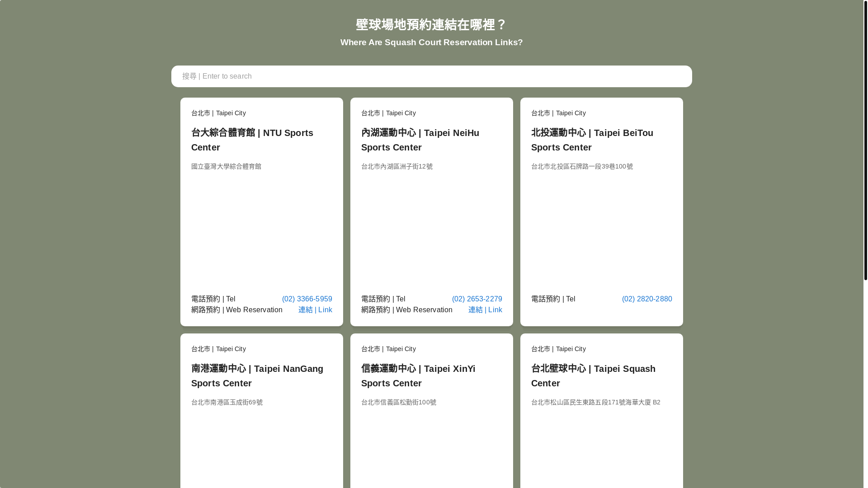
Task: Open NTU Sports Center web reservation link
Action: tap(315, 310)
